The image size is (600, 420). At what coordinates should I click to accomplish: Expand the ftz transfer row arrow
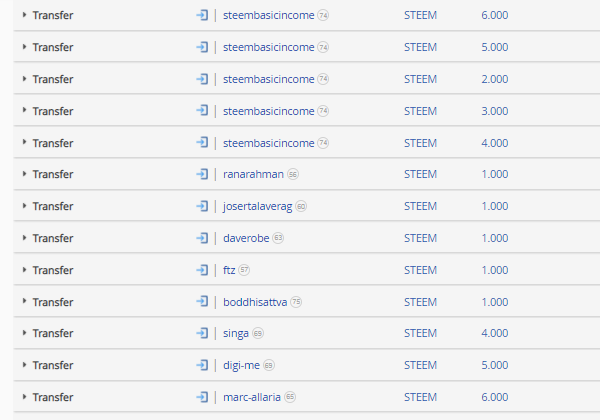(x=24, y=270)
